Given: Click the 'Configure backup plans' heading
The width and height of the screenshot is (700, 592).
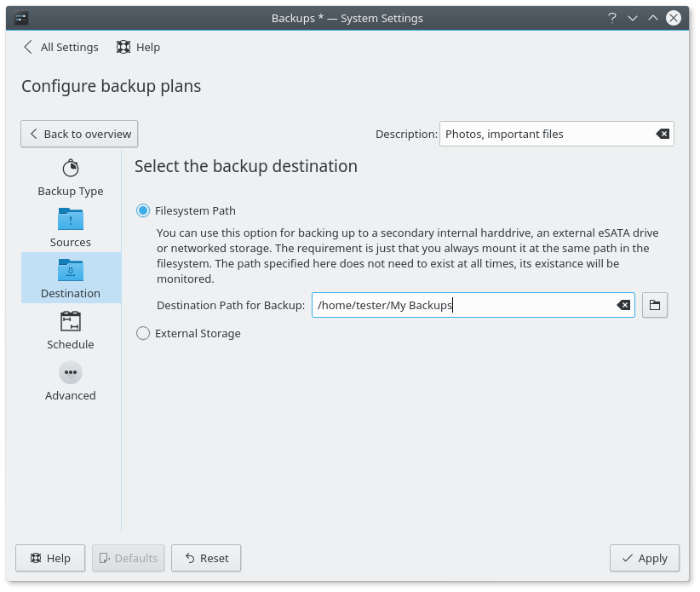Looking at the screenshot, I should pyautogui.click(x=112, y=86).
